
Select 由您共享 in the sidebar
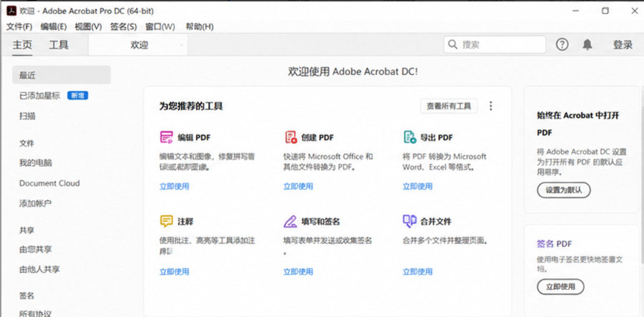[36, 249]
